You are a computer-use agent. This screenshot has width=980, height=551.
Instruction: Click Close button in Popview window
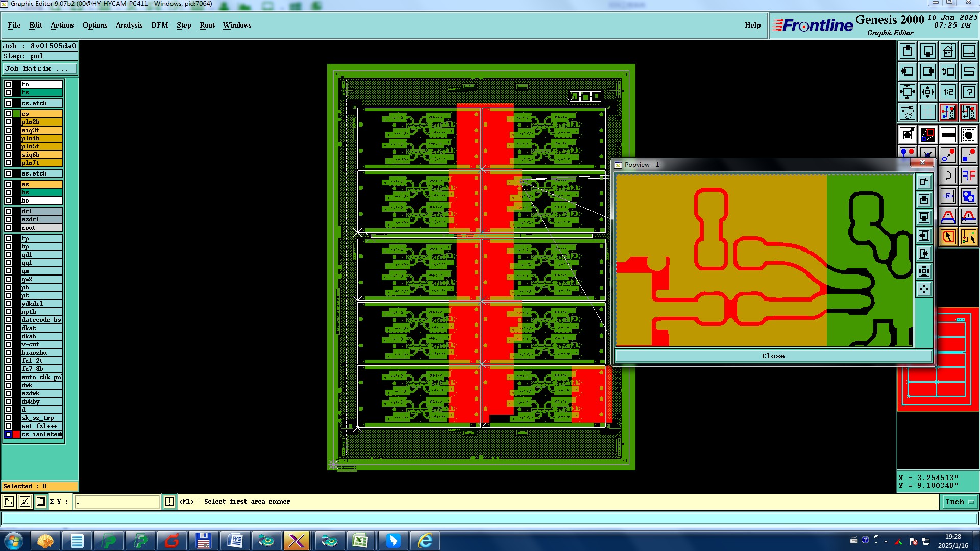tap(773, 356)
